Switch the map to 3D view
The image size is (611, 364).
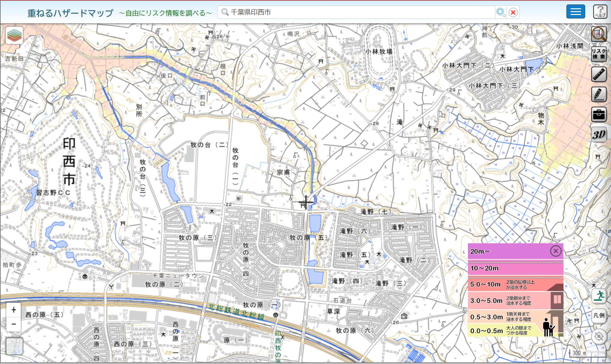tap(599, 134)
